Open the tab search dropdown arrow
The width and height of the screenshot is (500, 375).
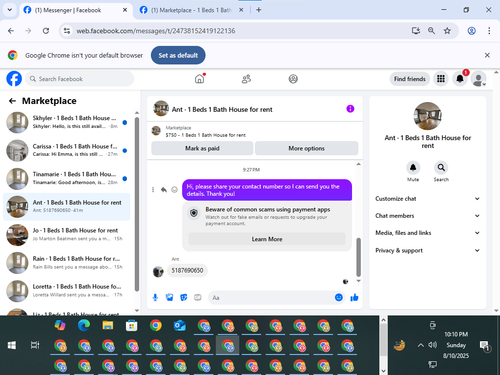(x=10, y=10)
